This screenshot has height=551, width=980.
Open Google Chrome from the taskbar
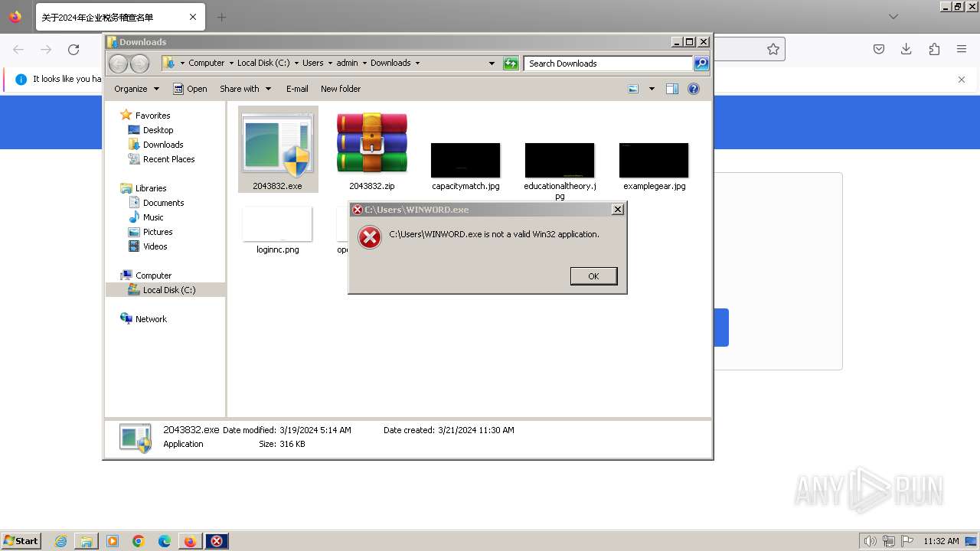pyautogui.click(x=139, y=541)
